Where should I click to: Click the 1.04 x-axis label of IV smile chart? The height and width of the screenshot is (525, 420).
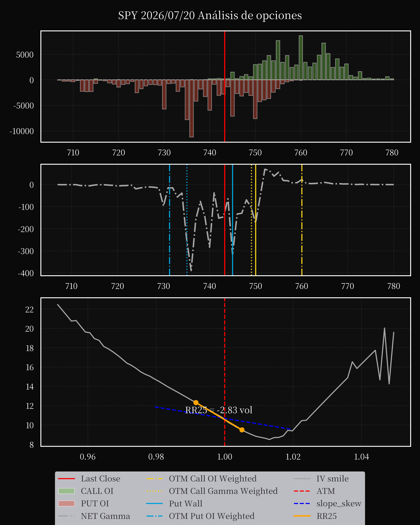pyautogui.click(x=362, y=457)
